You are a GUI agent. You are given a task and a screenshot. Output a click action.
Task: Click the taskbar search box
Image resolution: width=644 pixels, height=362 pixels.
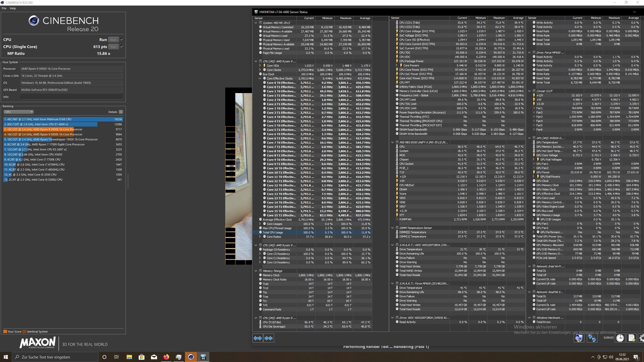coord(55,357)
